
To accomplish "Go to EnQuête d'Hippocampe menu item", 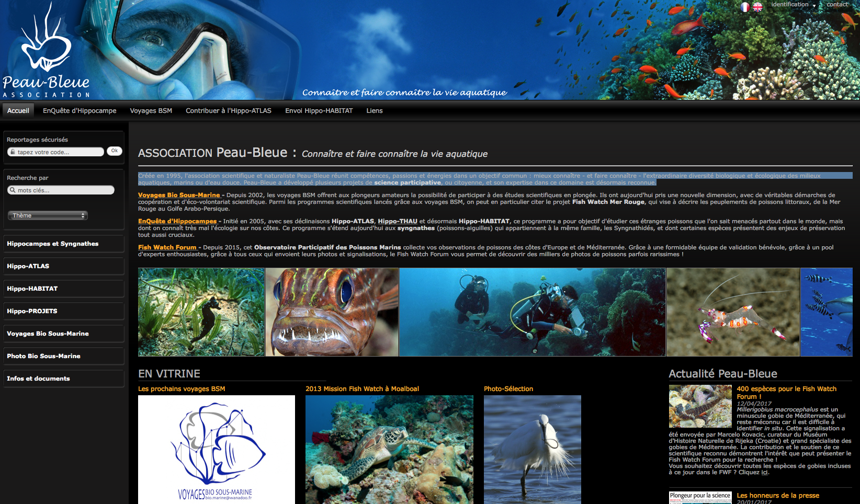I will [x=80, y=111].
